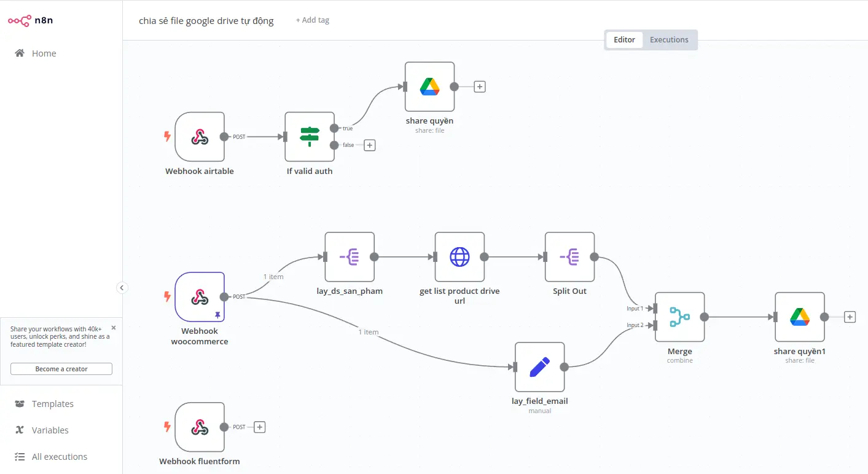Click the 'lay_ds_san_pham' label
This screenshot has height=474, width=868.
pos(350,291)
